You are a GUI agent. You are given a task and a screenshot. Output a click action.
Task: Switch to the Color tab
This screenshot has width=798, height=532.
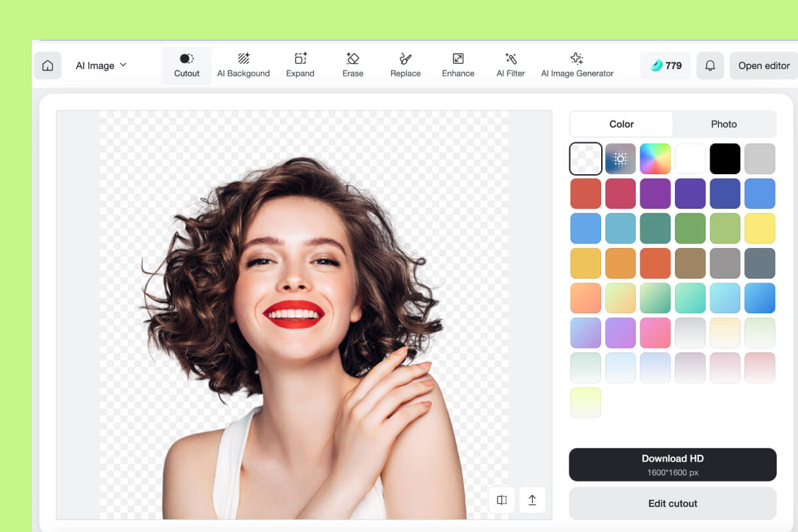coord(622,124)
